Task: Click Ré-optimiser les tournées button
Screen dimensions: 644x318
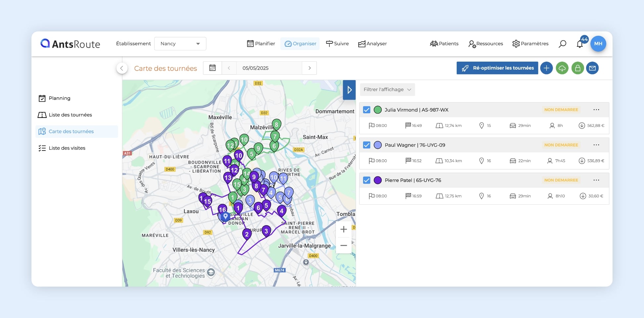Action: pyautogui.click(x=497, y=68)
